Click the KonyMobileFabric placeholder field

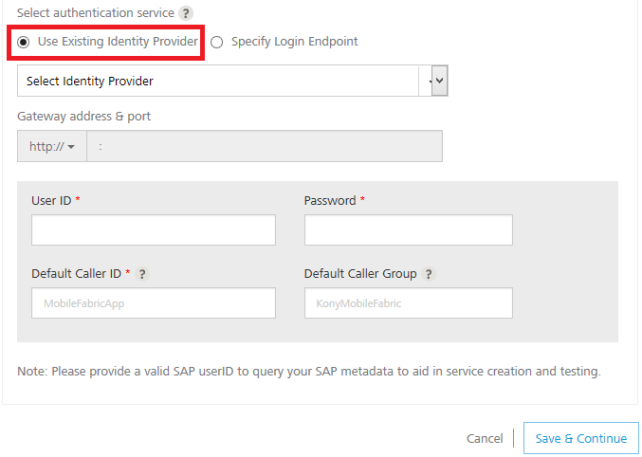pyautogui.click(x=408, y=303)
